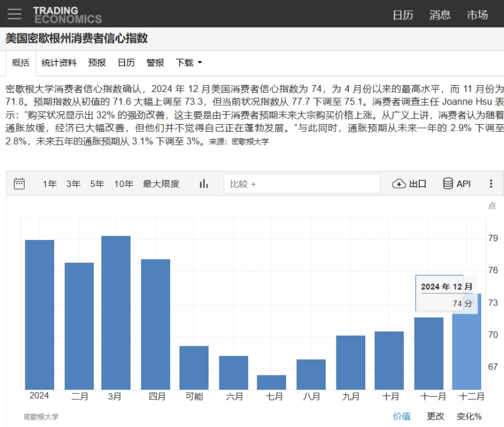Open the hamburger navigation menu
504x427 pixels.
pos(14,14)
